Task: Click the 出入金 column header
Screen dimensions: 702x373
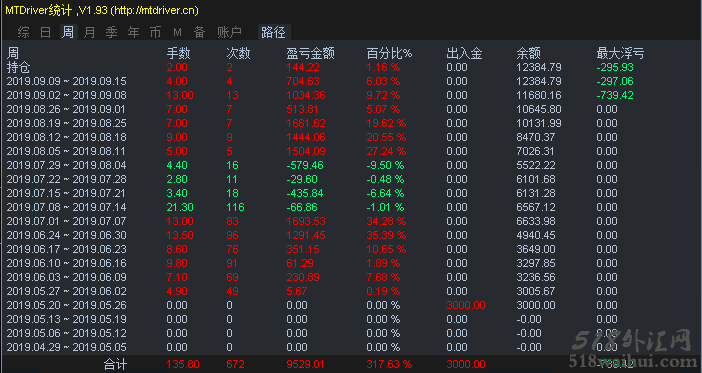Action: coord(464,54)
